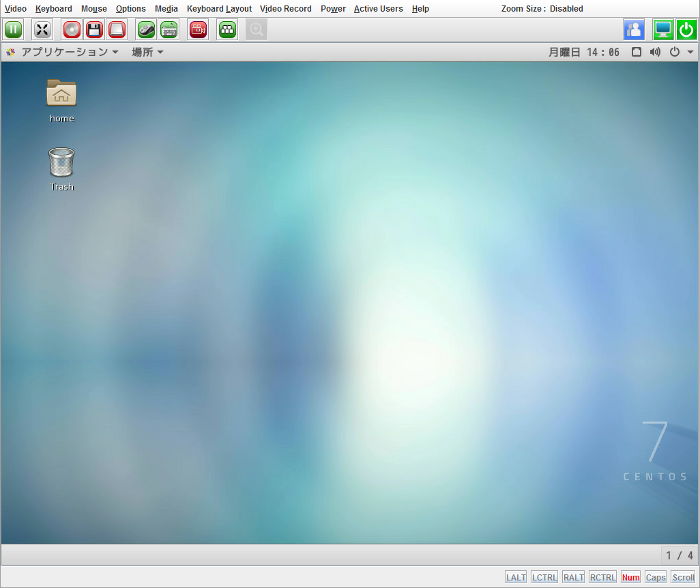Open video record settings camera icon
700x588 pixels.
(x=198, y=30)
